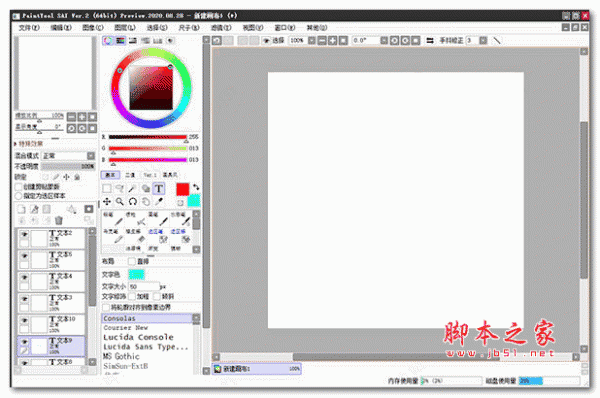
Task: Check the 倾斜 italic box
Action: coord(157,297)
